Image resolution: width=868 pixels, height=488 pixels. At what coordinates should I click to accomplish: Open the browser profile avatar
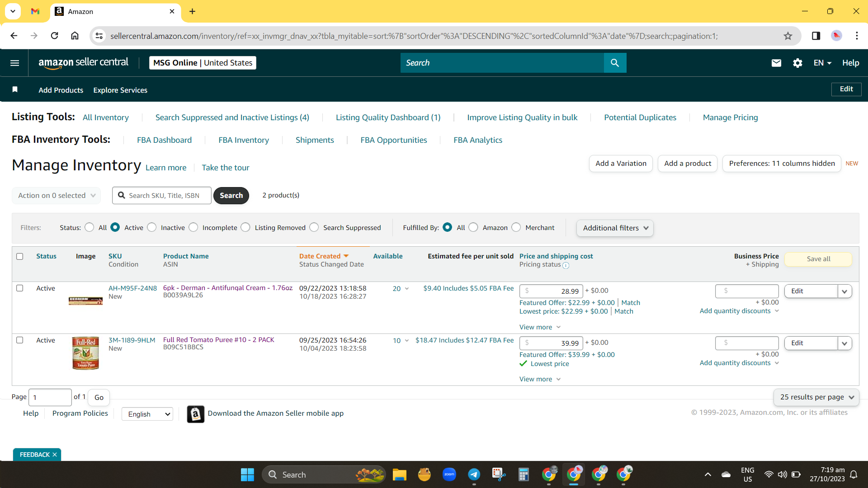836,36
